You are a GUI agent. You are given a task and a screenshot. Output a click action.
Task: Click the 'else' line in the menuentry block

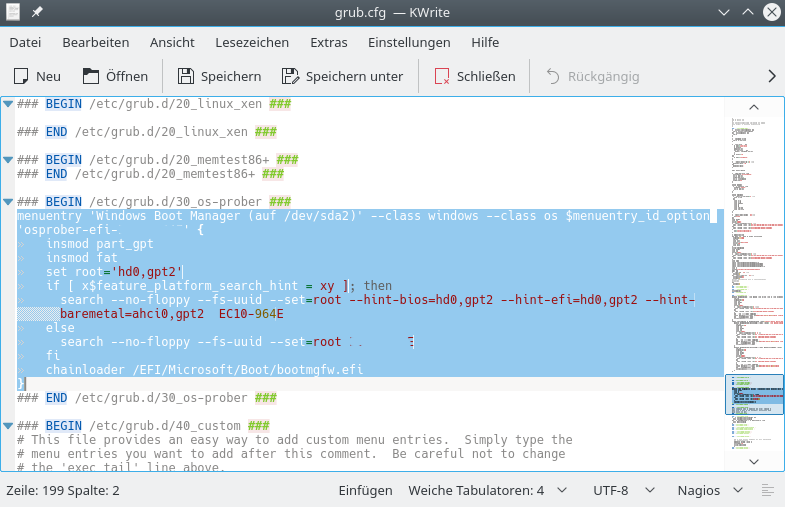(60, 328)
